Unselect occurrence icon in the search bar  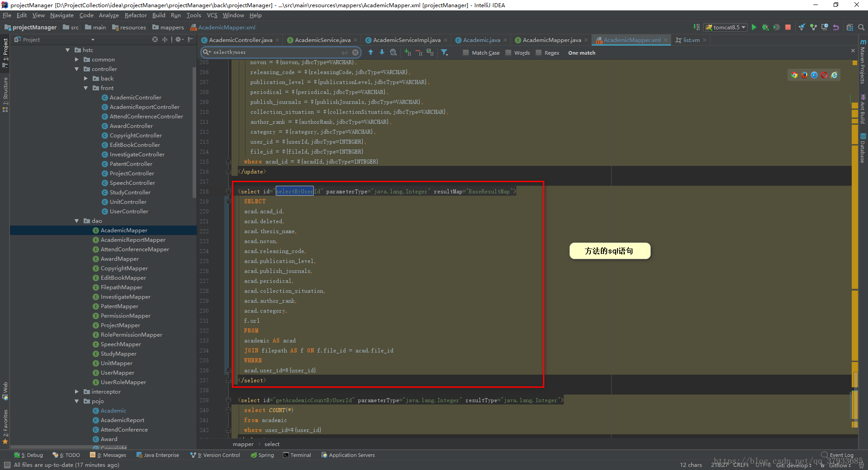[x=419, y=52]
